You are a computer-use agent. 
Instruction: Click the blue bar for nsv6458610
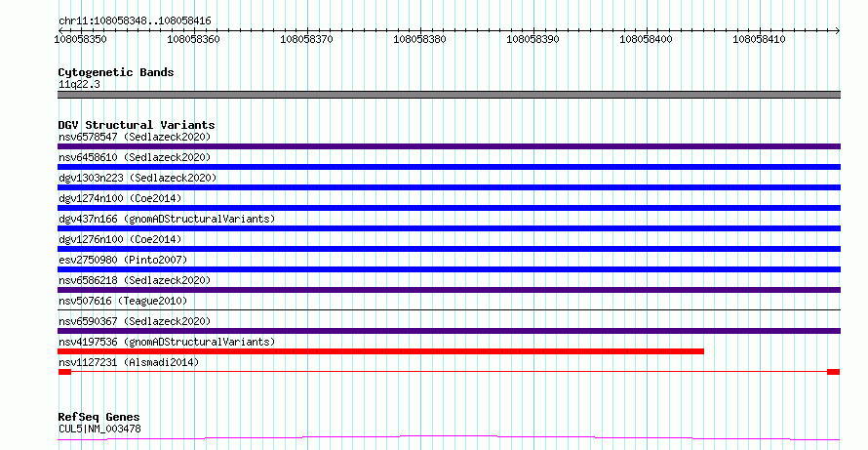point(449,167)
